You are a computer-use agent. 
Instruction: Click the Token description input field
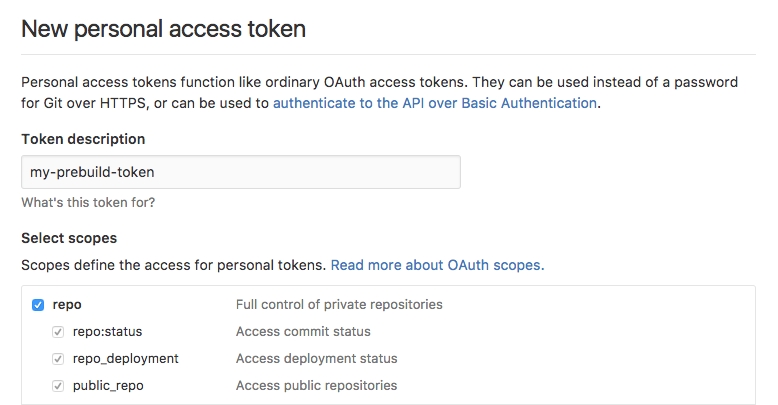[240, 172]
